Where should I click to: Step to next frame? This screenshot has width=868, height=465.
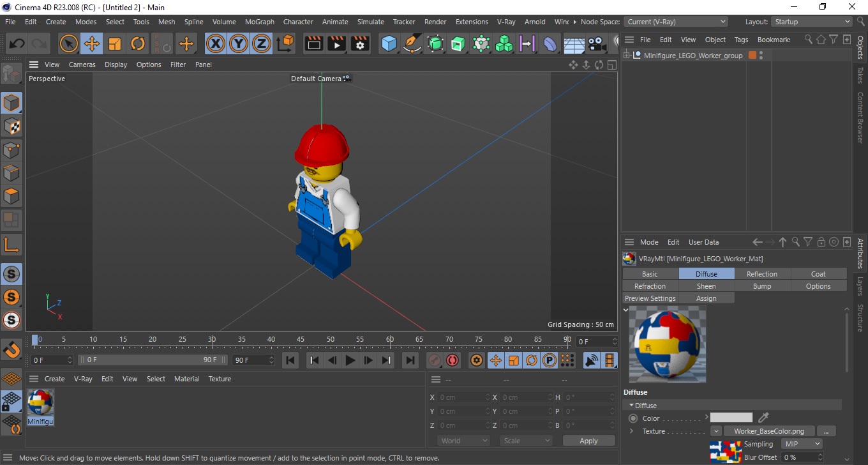[x=368, y=360]
